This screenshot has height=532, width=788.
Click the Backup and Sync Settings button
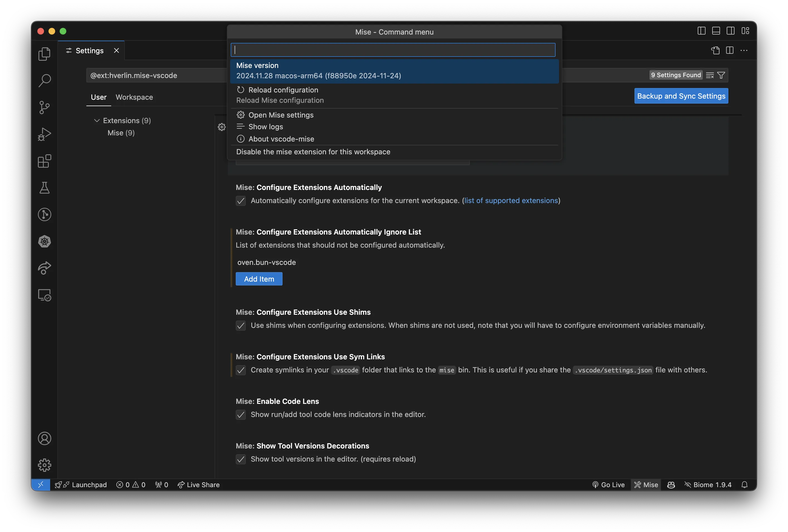(681, 96)
